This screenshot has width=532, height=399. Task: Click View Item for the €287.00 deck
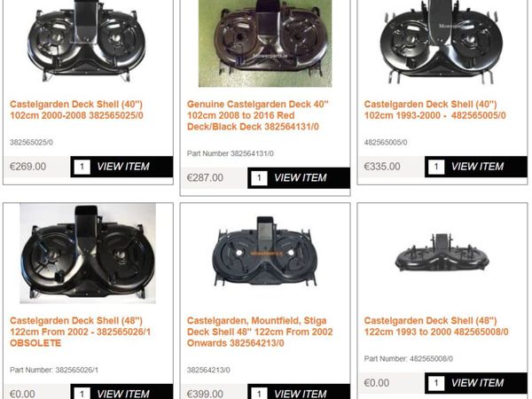click(x=300, y=178)
